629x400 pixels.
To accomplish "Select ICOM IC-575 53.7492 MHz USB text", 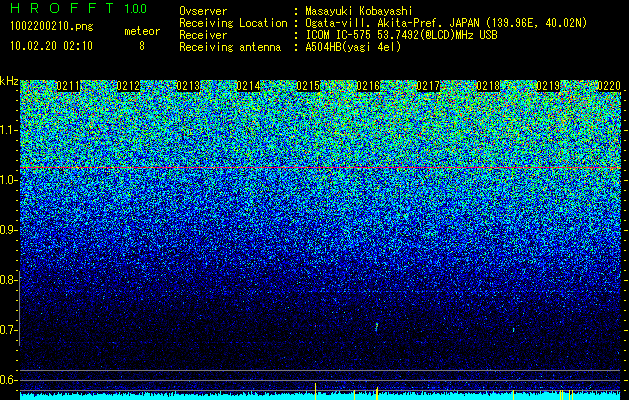I will [x=401, y=35].
